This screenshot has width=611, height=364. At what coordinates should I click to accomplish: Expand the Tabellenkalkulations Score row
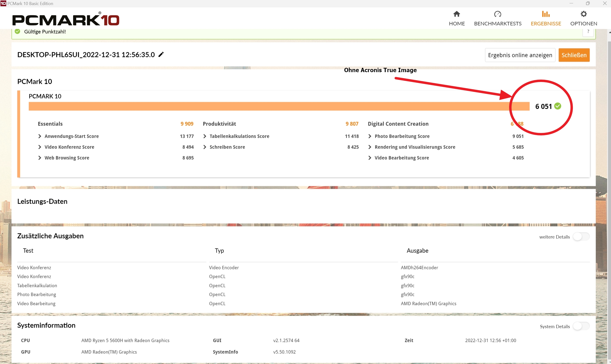tap(205, 136)
